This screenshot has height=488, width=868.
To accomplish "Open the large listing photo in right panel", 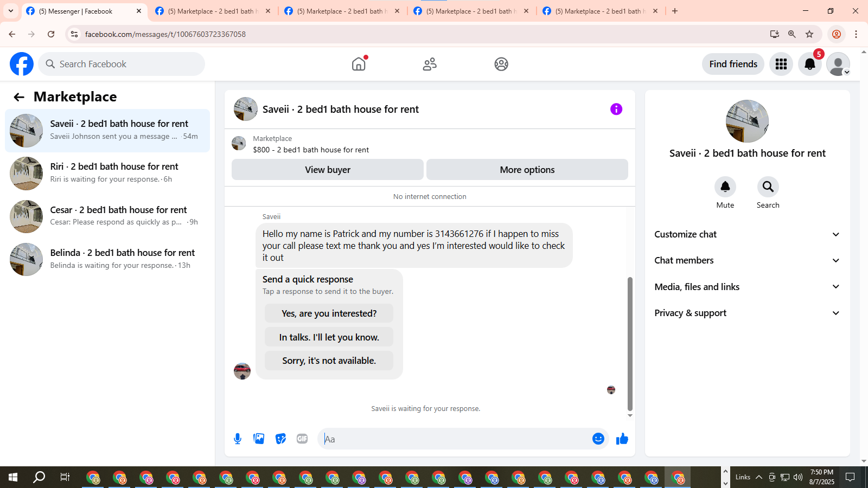I will tap(748, 121).
